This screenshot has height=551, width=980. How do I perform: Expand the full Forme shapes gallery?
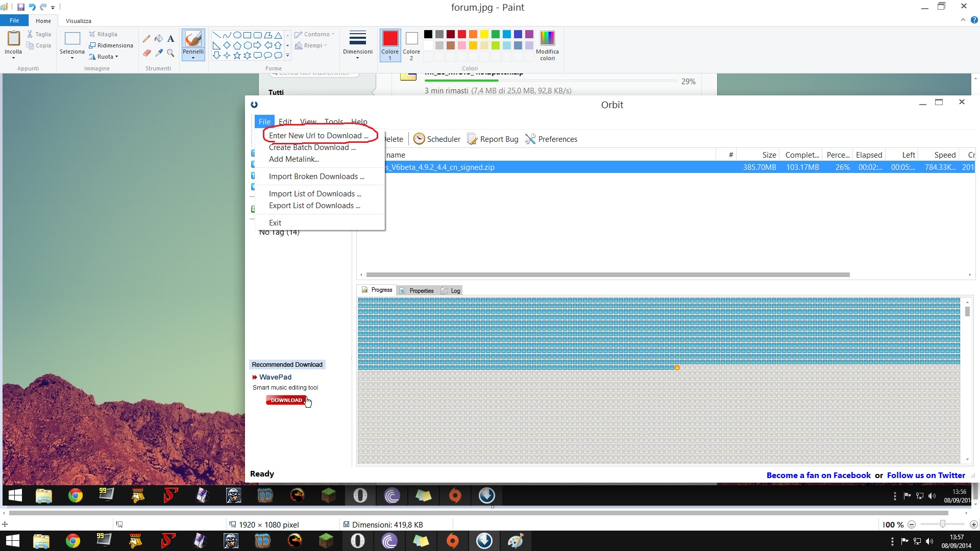point(287,56)
